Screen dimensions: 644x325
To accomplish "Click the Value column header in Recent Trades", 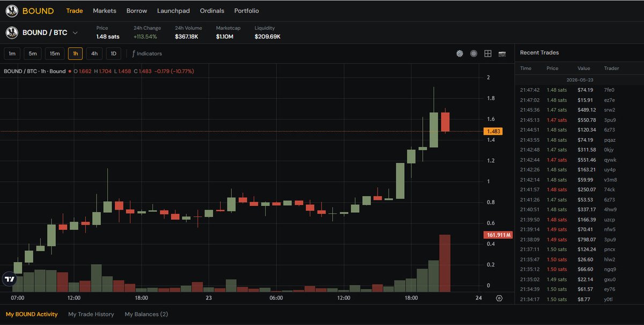I will click(584, 68).
